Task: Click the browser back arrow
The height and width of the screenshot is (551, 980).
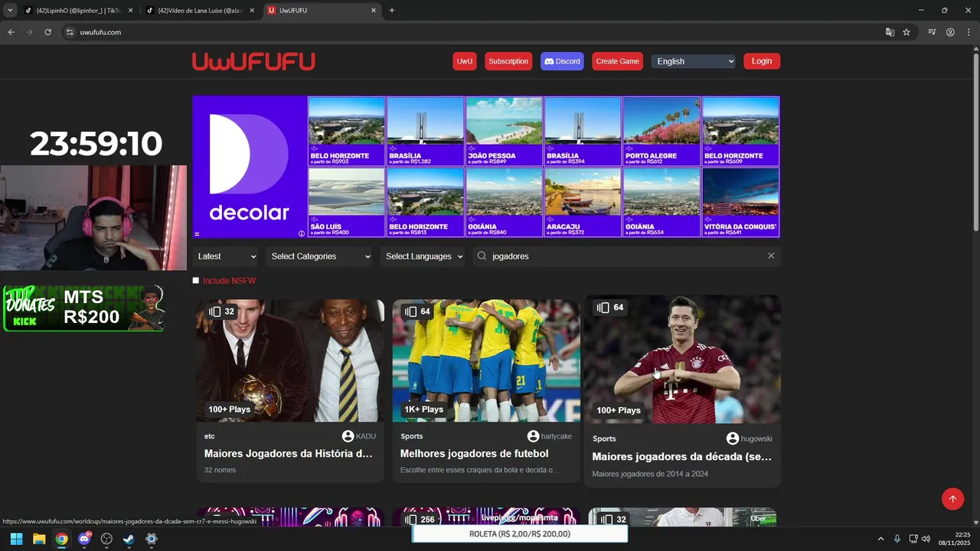Action: (11, 32)
